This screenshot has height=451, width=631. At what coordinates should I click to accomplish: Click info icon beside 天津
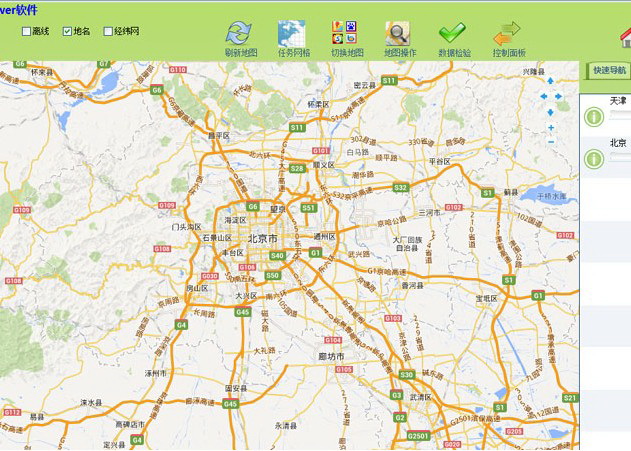[594, 117]
